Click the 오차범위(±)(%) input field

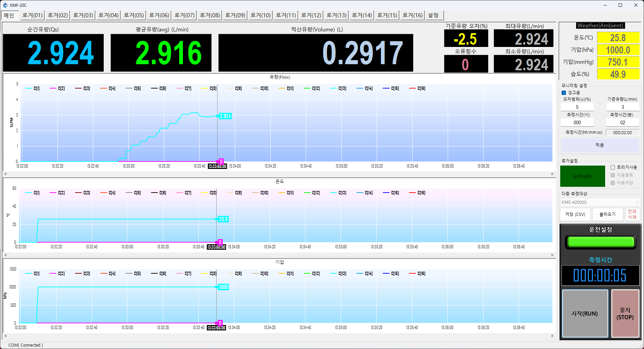(x=577, y=107)
